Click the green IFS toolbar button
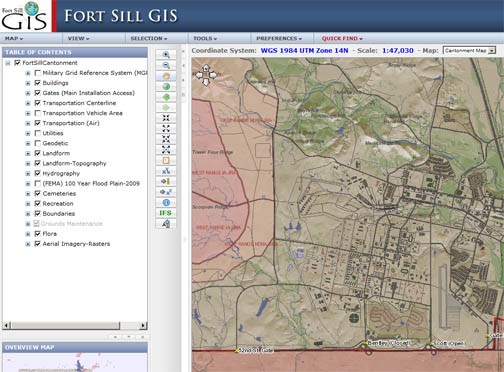 [166, 213]
